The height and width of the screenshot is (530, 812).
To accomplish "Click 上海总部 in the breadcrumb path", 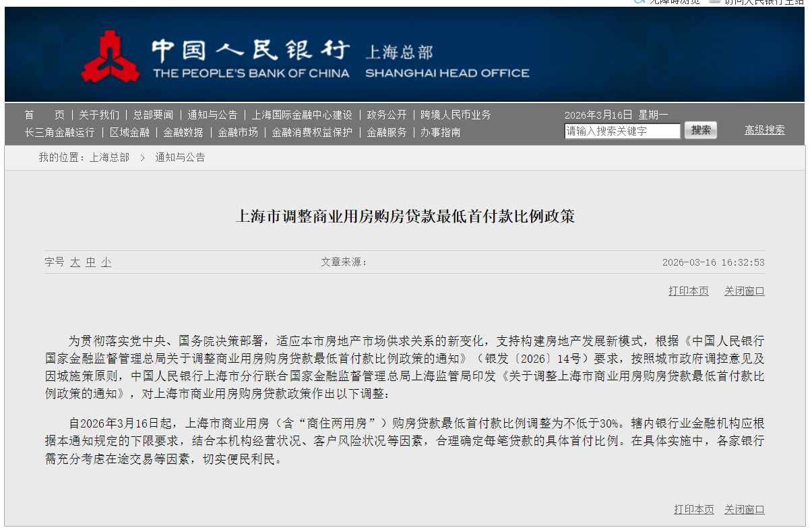I will click(x=109, y=157).
